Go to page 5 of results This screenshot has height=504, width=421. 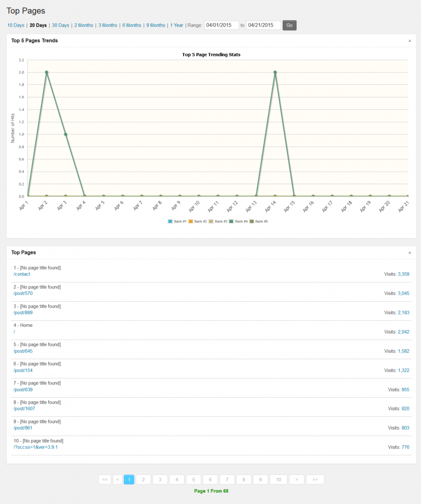pyautogui.click(x=194, y=479)
